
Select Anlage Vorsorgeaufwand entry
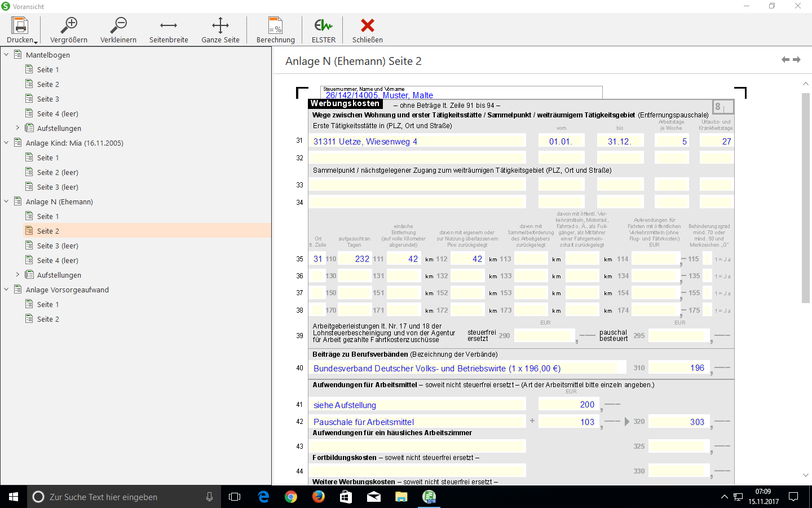tap(67, 290)
